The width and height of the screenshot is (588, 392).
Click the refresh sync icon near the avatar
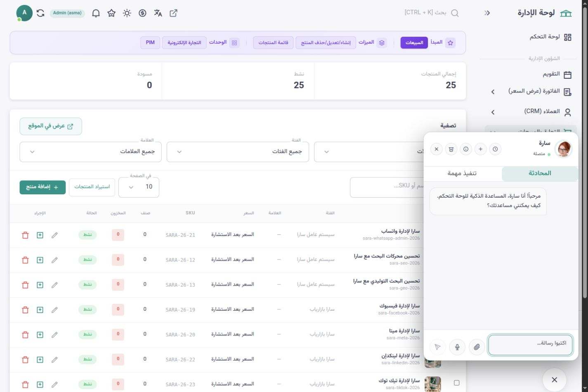40,13
